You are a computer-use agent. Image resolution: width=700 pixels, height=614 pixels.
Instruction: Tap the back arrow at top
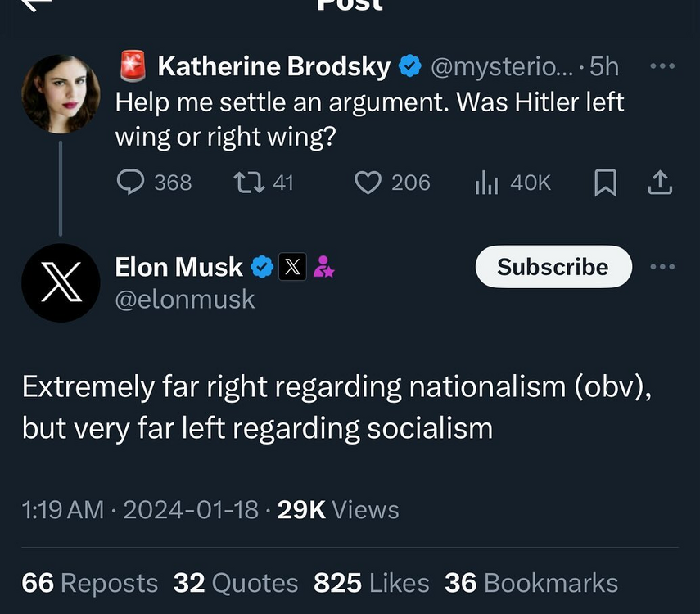[34, 4]
